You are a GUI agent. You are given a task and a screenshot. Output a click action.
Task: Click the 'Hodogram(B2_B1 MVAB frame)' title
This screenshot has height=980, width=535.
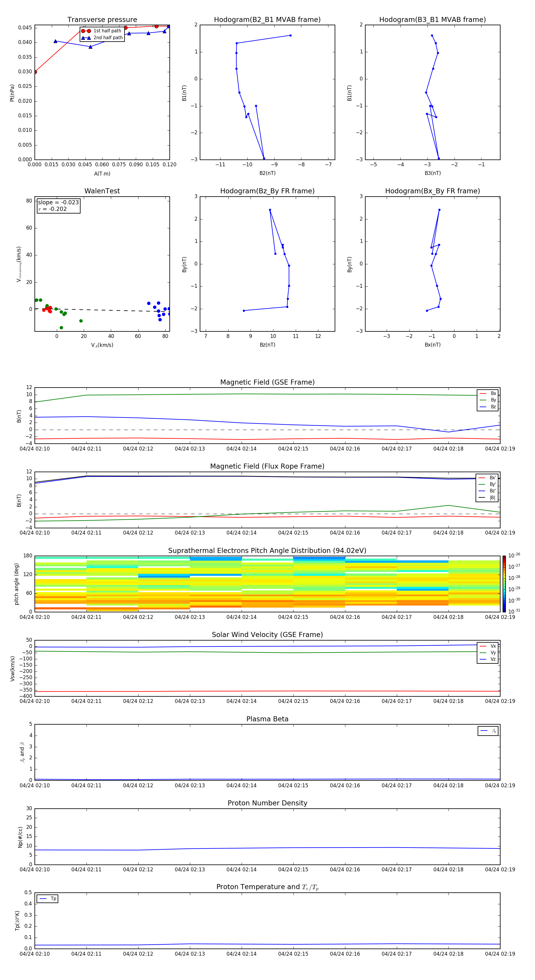(267, 20)
